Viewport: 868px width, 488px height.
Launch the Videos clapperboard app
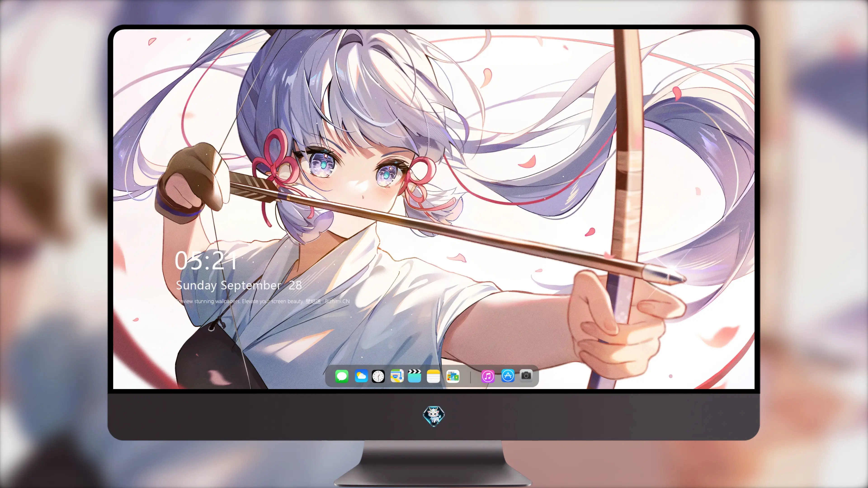point(415,376)
